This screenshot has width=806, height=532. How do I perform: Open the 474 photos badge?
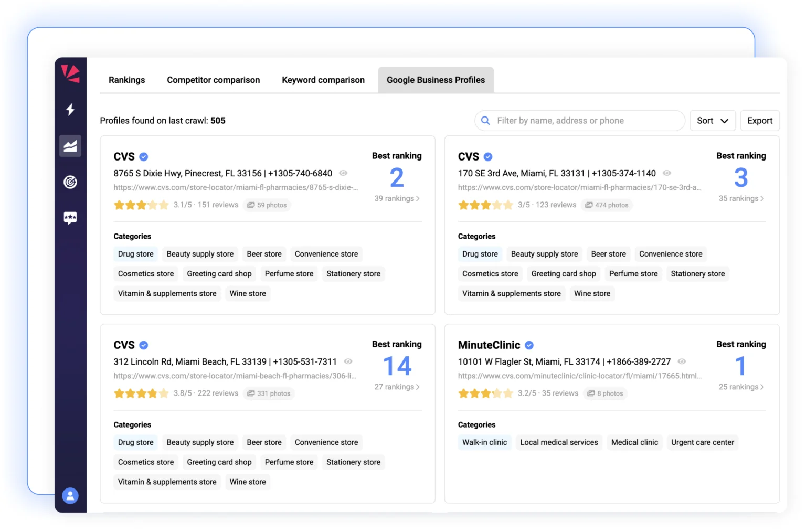pyautogui.click(x=607, y=205)
